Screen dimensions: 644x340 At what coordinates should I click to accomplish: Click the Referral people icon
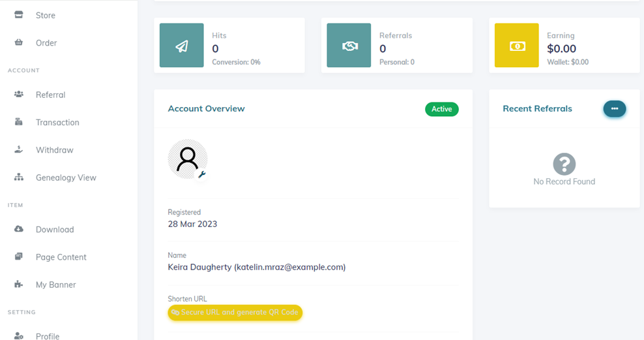click(19, 95)
